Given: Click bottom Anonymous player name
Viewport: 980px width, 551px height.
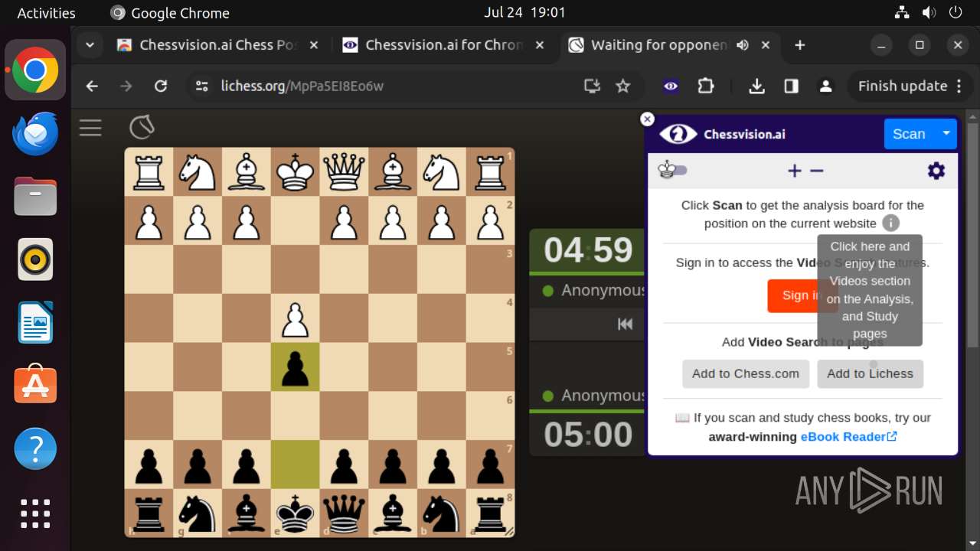Looking at the screenshot, I should (603, 396).
